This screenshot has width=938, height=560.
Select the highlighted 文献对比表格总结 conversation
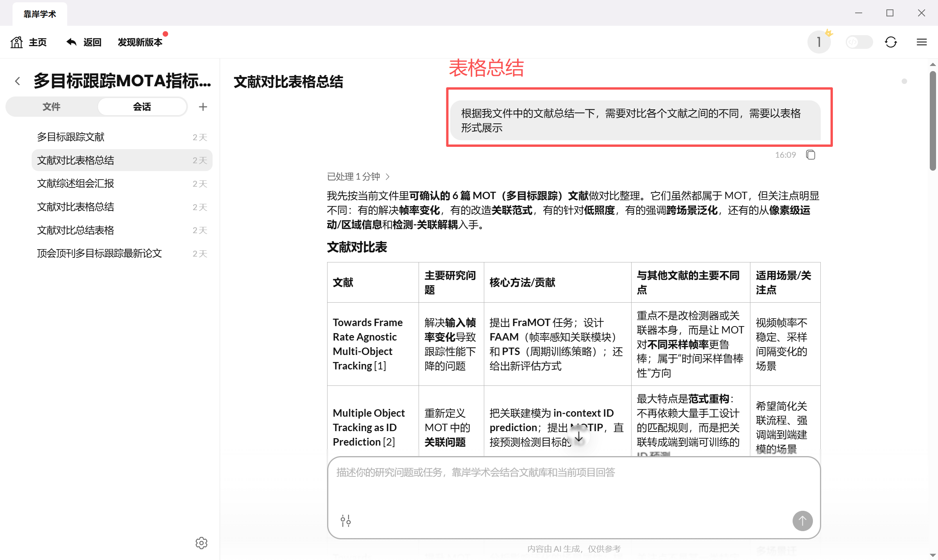tap(122, 160)
